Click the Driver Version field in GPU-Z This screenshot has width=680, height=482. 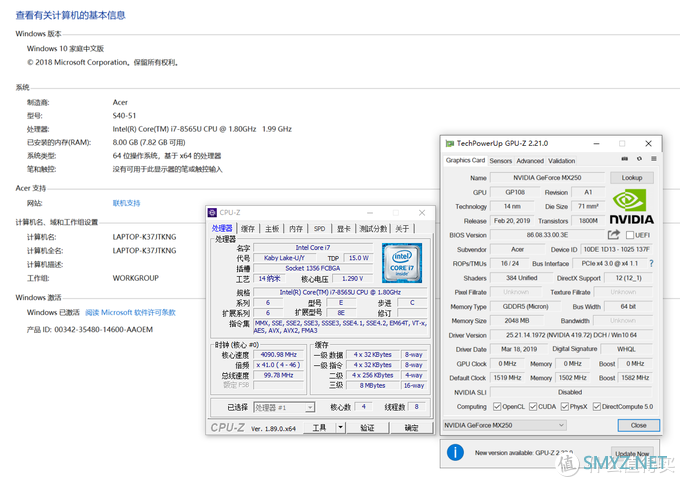coord(571,335)
